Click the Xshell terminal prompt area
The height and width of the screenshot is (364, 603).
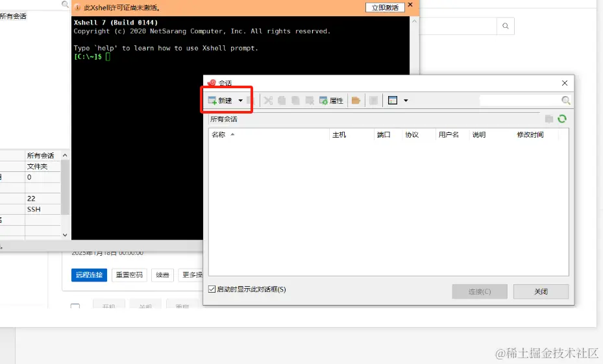[x=108, y=56]
